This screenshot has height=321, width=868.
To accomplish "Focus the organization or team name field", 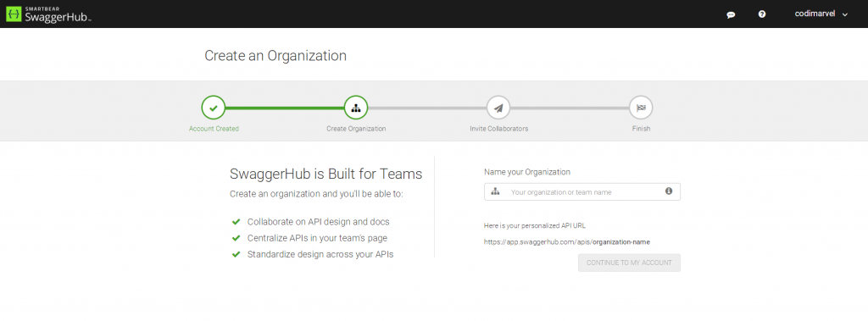I will click(582, 191).
